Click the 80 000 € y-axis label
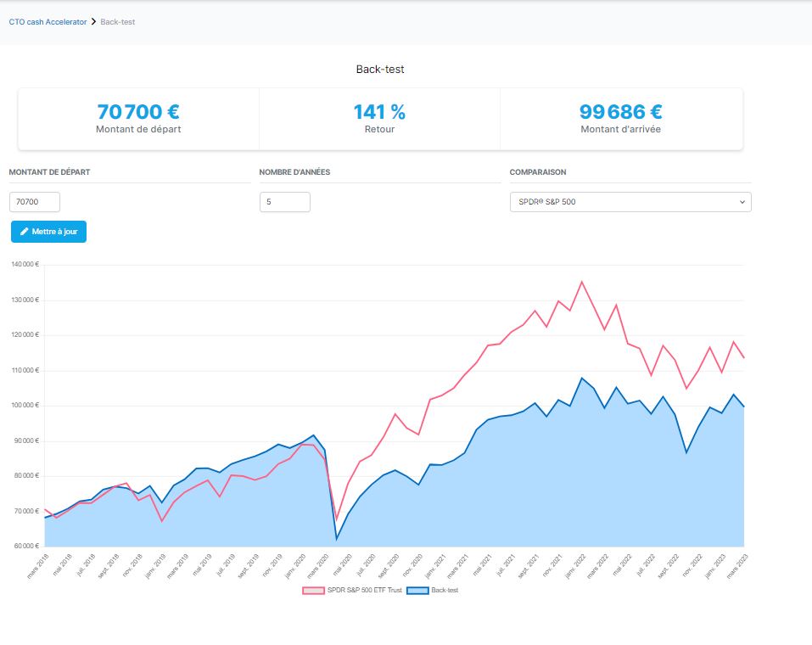 point(26,475)
